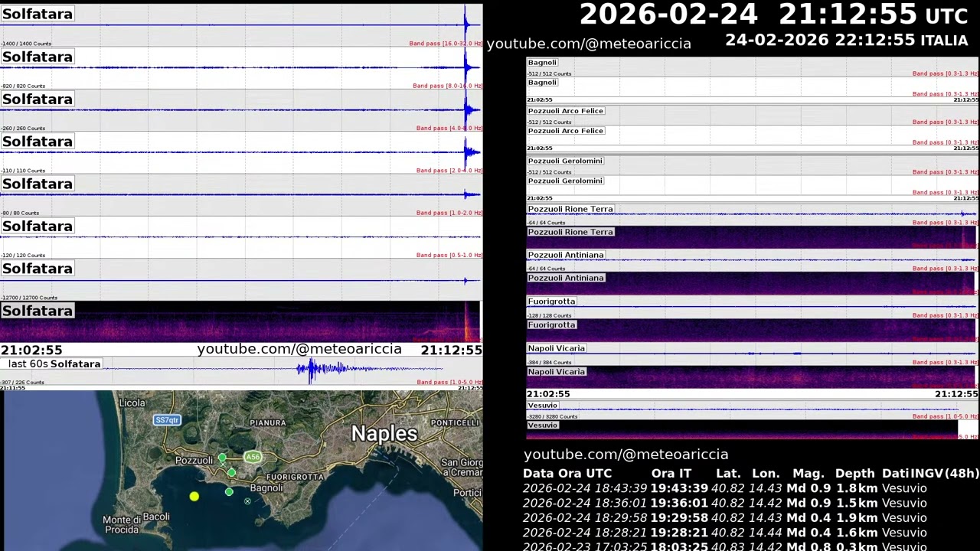
Task: Click the Solfatara label on the spectrogram panel
Action: coord(38,311)
